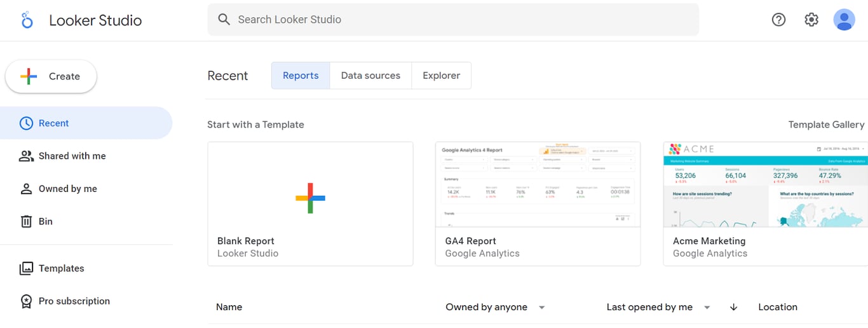Click the Start with a Template heading
Viewport: 868px width, 328px height.
(x=255, y=125)
